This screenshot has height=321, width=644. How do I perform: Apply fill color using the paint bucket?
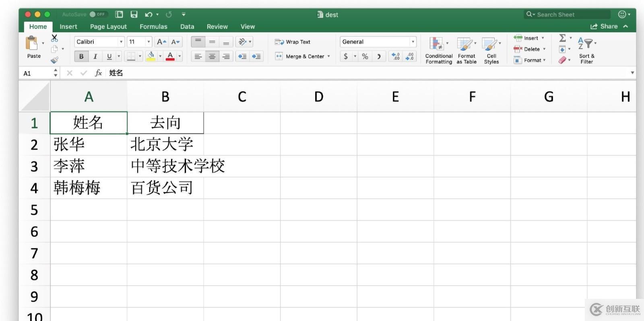[x=151, y=56]
